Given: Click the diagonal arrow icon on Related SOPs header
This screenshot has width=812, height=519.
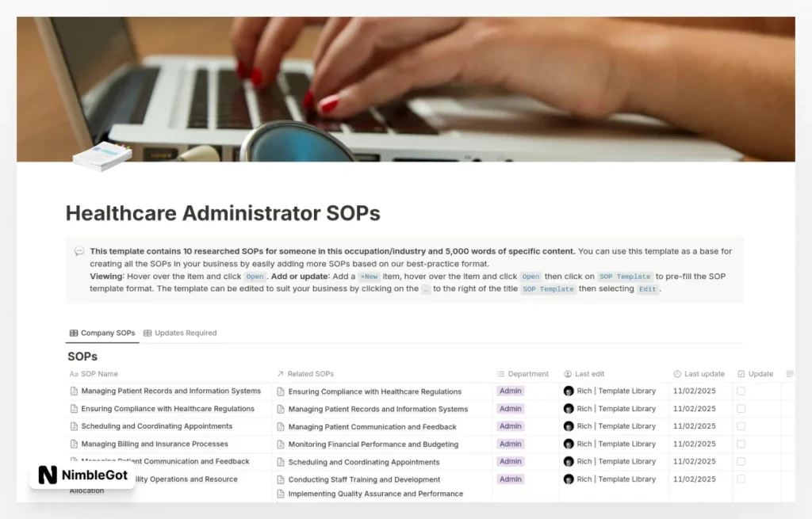Looking at the screenshot, I should click(x=279, y=373).
